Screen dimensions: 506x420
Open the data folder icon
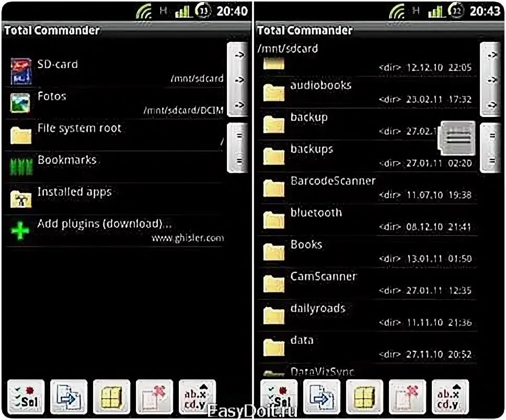[x=274, y=347]
